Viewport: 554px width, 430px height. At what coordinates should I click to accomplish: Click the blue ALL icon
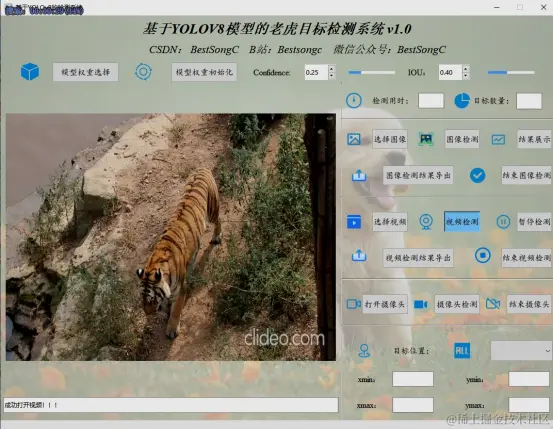click(x=462, y=351)
